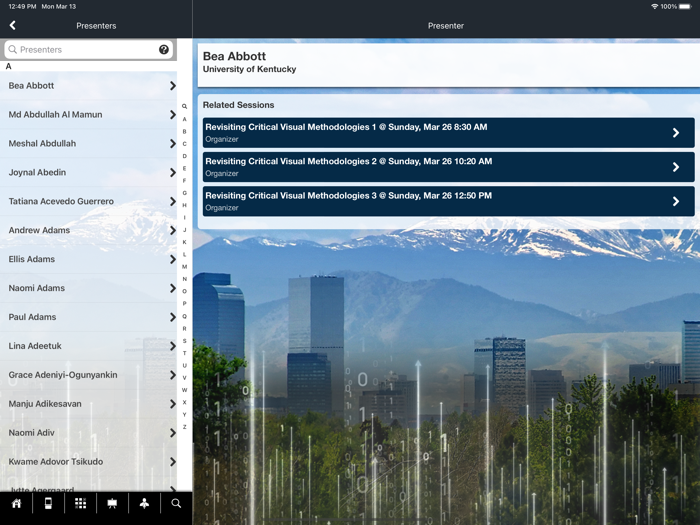Open chevron for Methodologies 3 session

[676, 201]
